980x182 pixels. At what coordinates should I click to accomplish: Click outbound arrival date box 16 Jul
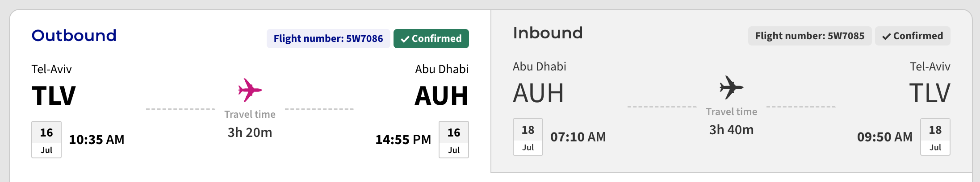pyautogui.click(x=453, y=140)
